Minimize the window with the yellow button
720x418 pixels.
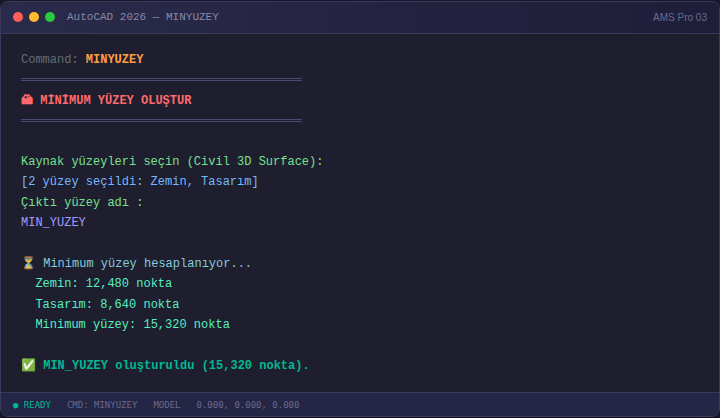click(34, 17)
